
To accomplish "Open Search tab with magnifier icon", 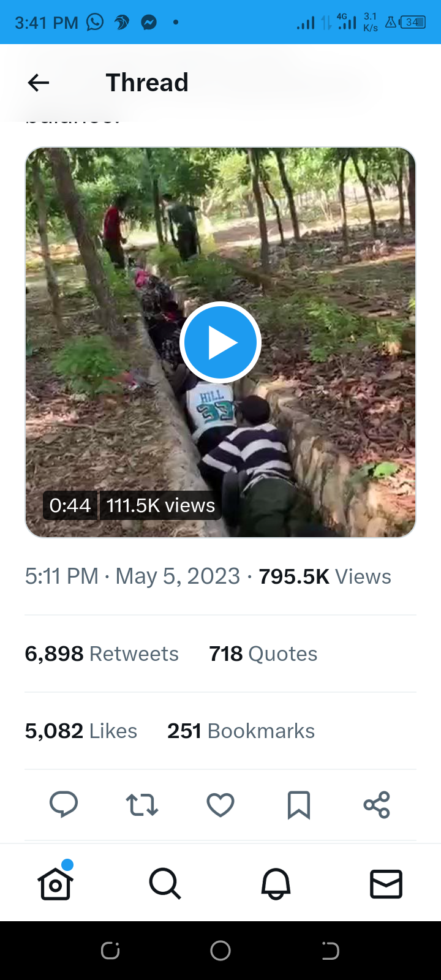I will click(x=165, y=884).
